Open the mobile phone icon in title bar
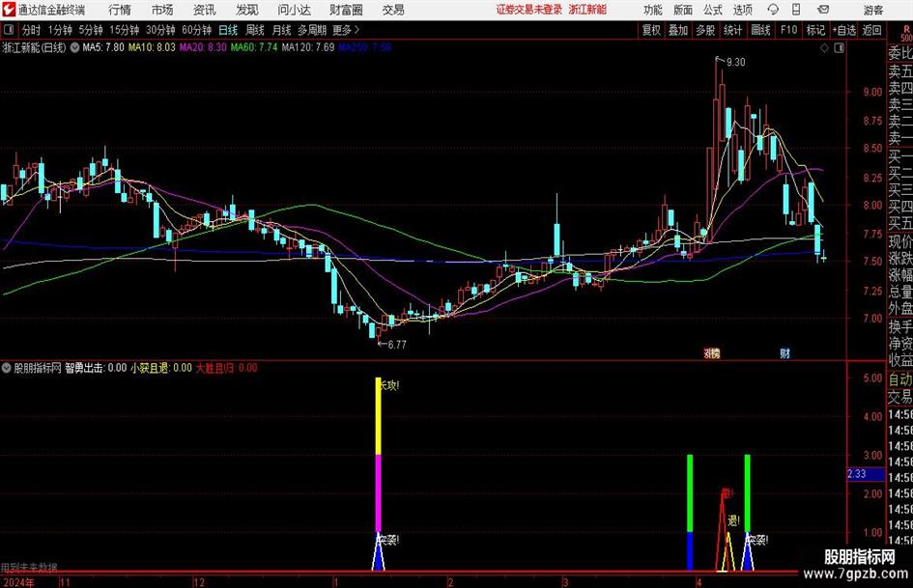Viewport: 913px width, 588px height. click(x=796, y=10)
